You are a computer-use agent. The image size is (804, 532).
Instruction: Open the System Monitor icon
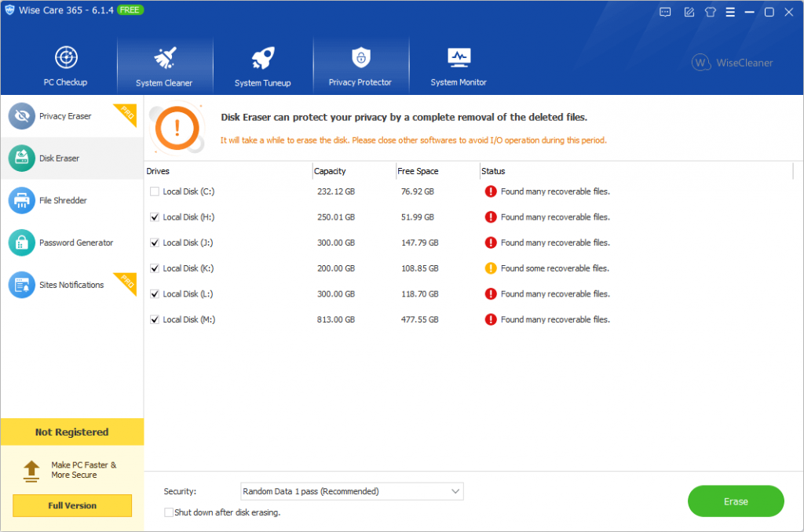459,58
